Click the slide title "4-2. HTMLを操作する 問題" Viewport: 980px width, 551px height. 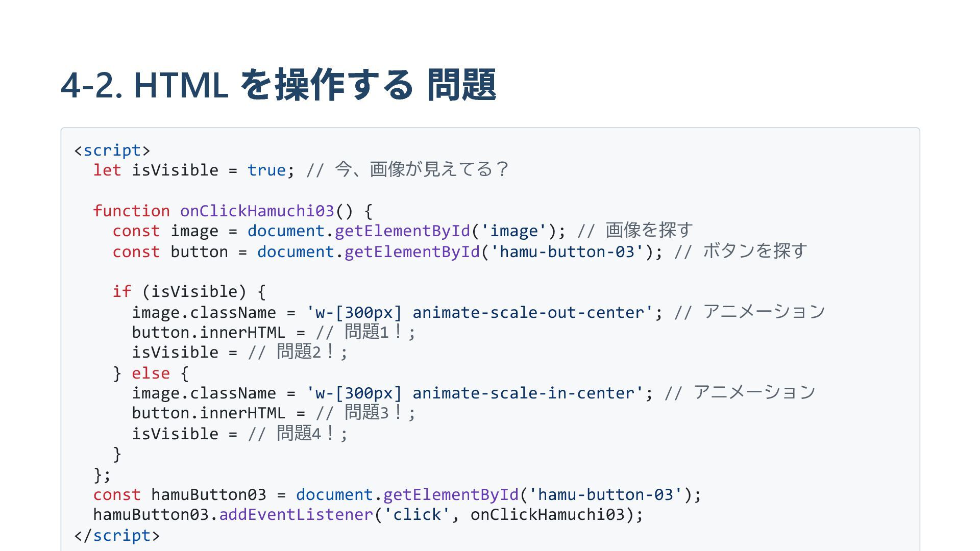click(278, 85)
